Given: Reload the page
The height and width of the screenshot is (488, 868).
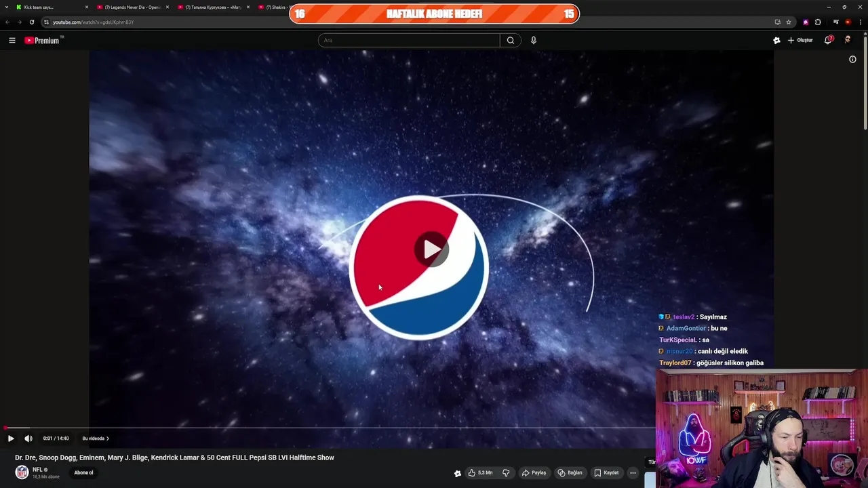Looking at the screenshot, I should pyautogui.click(x=31, y=22).
